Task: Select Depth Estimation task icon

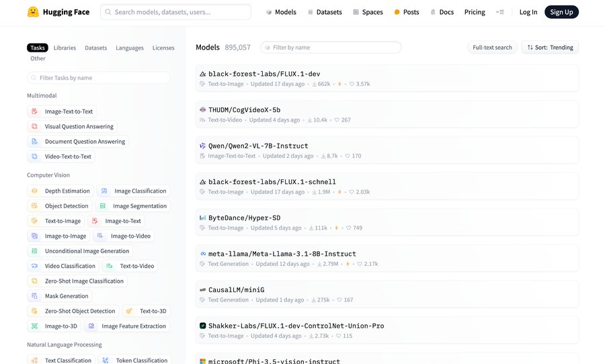Action: pyautogui.click(x=34, y=191)
